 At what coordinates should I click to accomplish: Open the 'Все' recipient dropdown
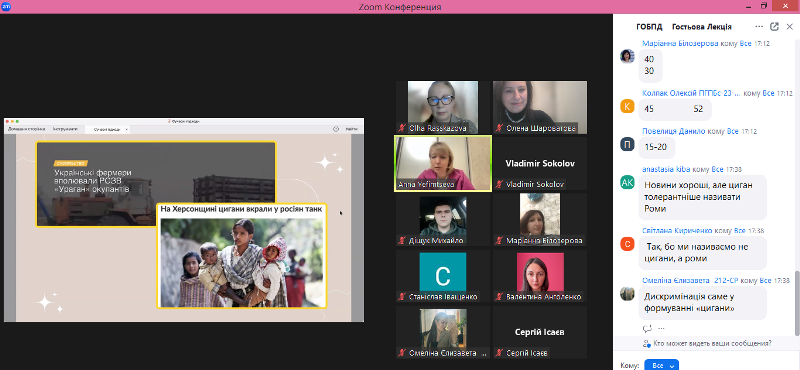coord(661,365)
